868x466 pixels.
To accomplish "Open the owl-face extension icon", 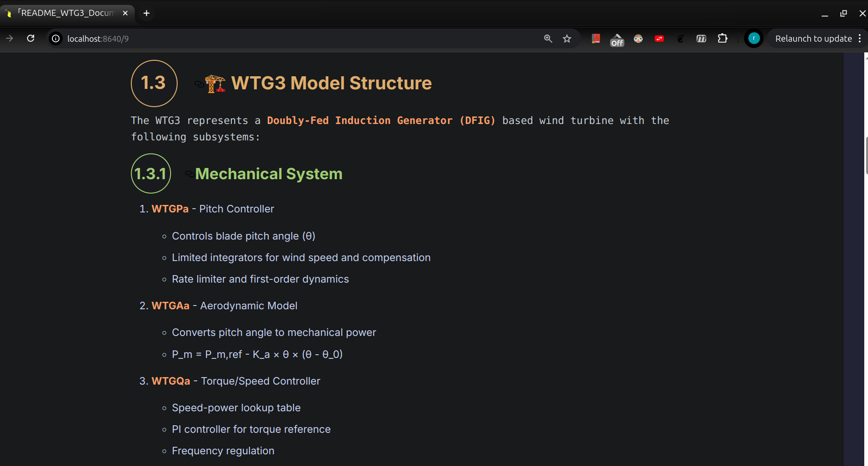I will 638,38.
